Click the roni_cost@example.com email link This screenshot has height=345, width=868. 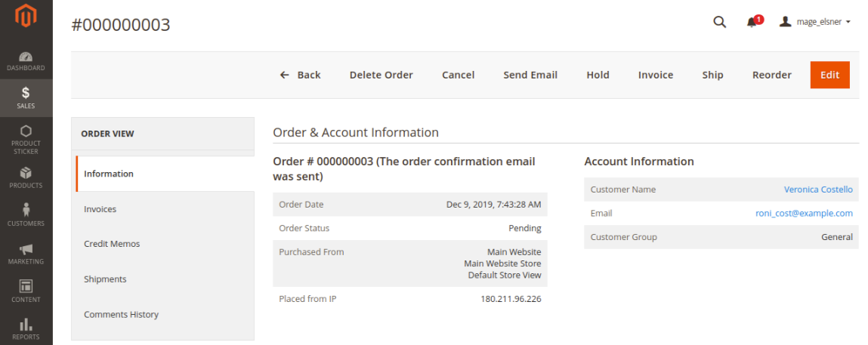tap(804, 214)
